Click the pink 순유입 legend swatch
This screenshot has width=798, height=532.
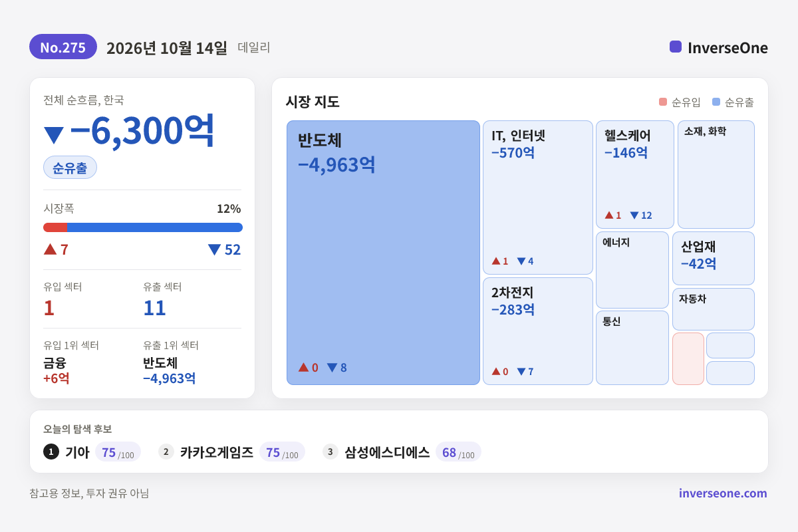click(x=663, y=102)
